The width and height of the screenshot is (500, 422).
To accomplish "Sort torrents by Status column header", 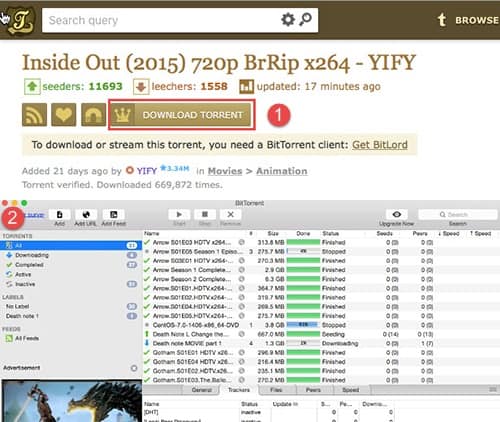I will [x=331, y=234].
